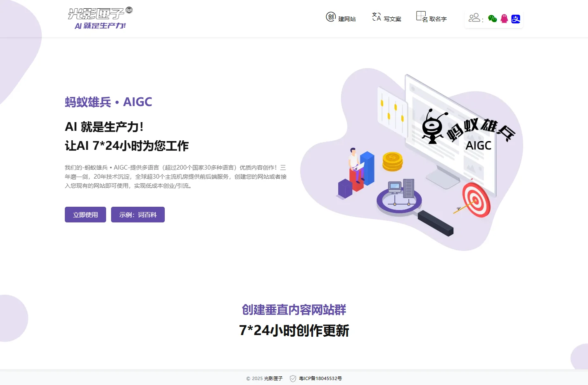This screenshot has height=385, width=588.
Task: Click the users login icon
Action: click(x=474, y=17)
